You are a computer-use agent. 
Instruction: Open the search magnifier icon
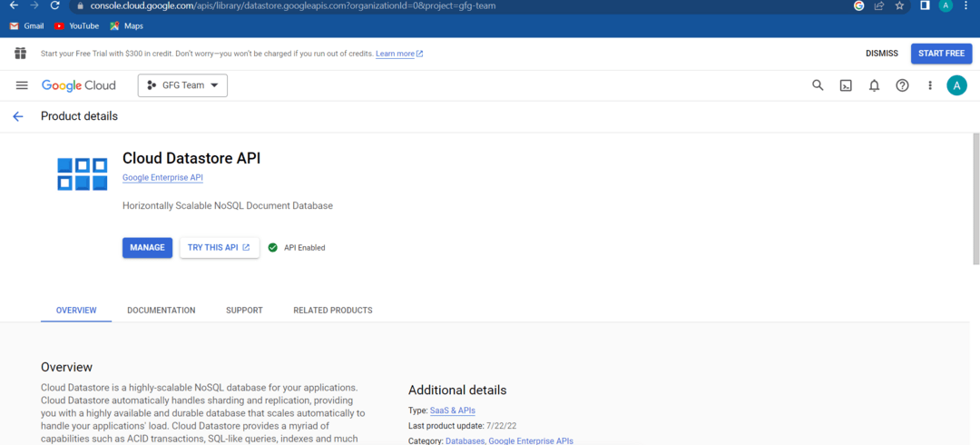(x=818, y=85)
